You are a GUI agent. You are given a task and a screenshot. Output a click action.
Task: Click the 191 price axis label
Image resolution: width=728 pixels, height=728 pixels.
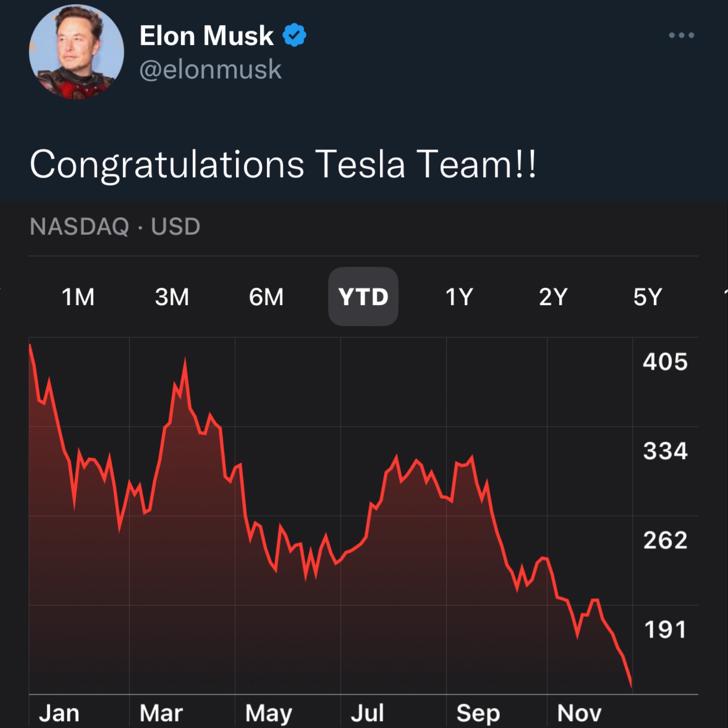click(x=665, y=630)
